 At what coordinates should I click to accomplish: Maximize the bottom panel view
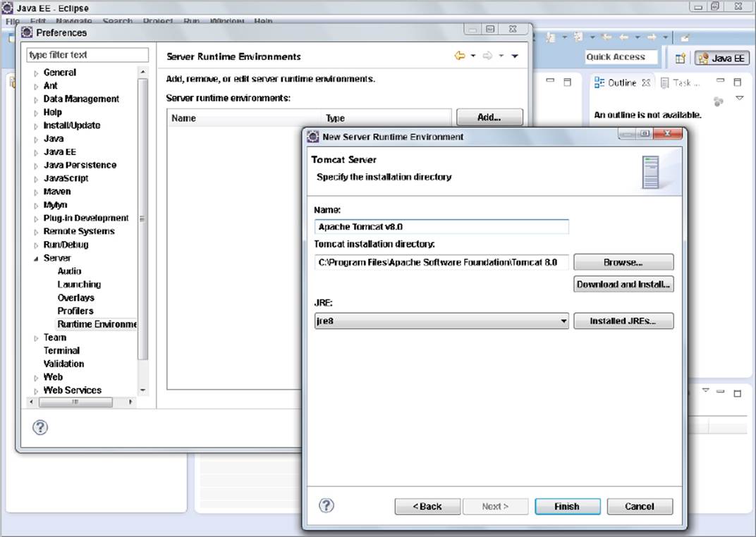pos(737,393)
